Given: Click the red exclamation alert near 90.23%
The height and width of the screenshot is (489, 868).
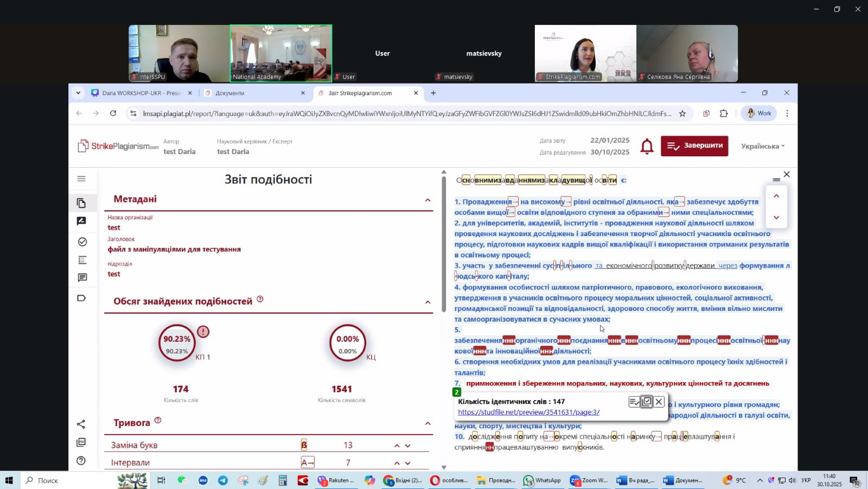Looking at the screenshot, I should click(x=203, y=332).
